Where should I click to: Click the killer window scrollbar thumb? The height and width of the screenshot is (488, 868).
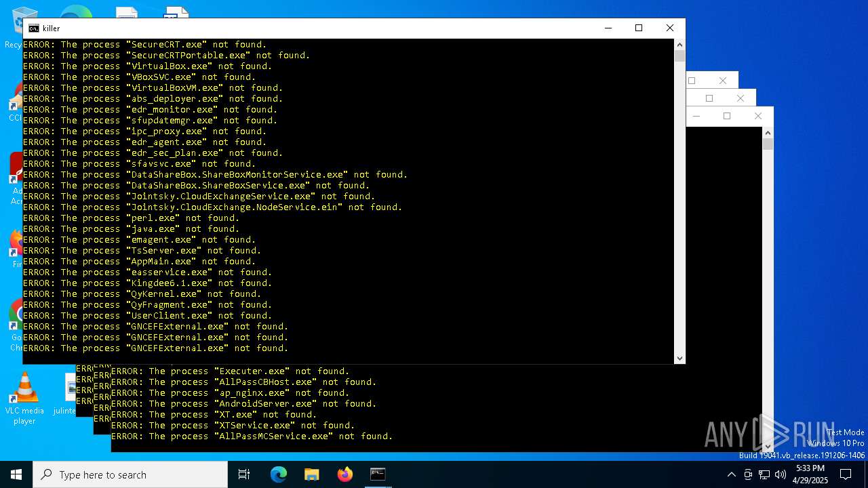[x=679, y=56]
